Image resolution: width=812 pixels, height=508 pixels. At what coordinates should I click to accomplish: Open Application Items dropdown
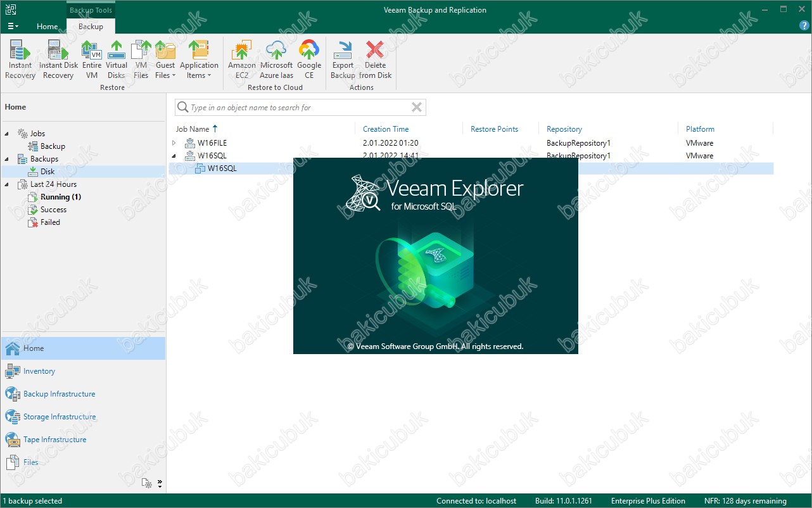coord(199,60)
